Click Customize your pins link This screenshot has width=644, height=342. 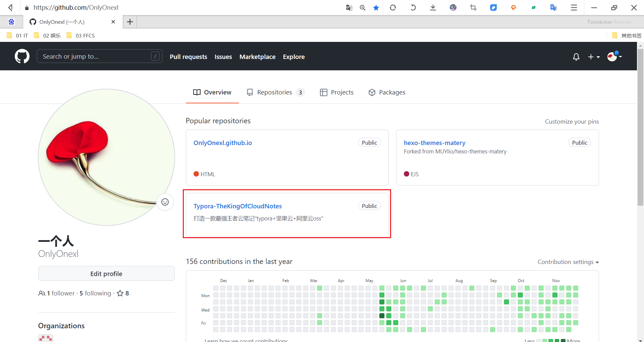[572, 122]
